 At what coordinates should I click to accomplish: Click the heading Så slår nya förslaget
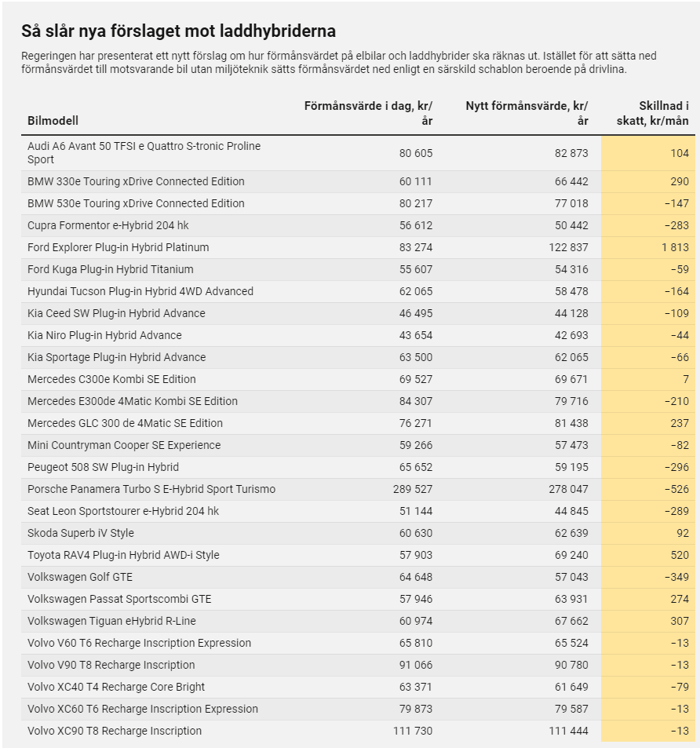[x=178, y=31]
